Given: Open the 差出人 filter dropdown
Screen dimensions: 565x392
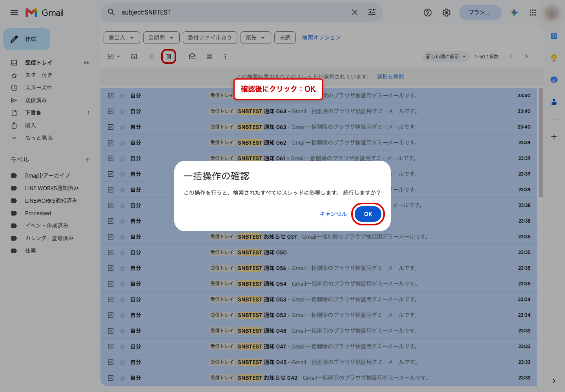Looking at the screenshot, I should [122, 38].
